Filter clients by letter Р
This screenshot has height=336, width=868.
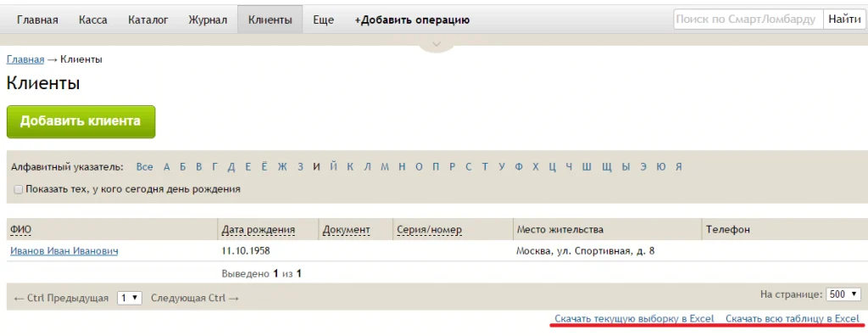[x=453, y=167]
